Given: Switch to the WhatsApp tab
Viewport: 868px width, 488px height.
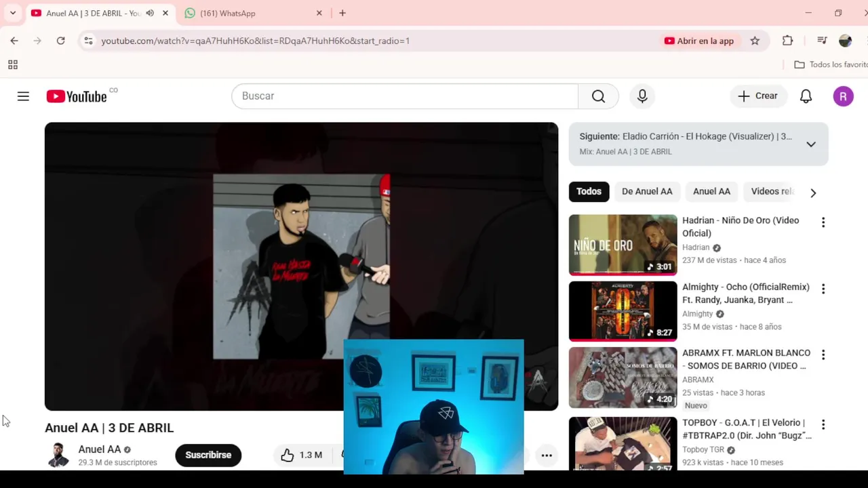Looking at the screenshot, I should pyautogui.click(x=254, y=13).
